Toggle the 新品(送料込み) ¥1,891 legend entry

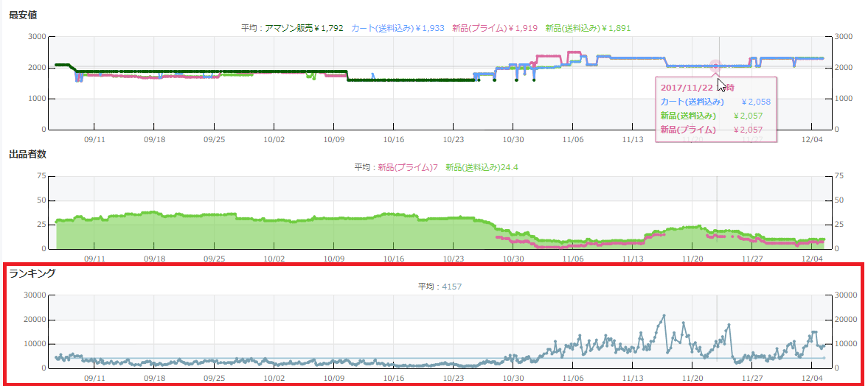[x=588, y=28]
